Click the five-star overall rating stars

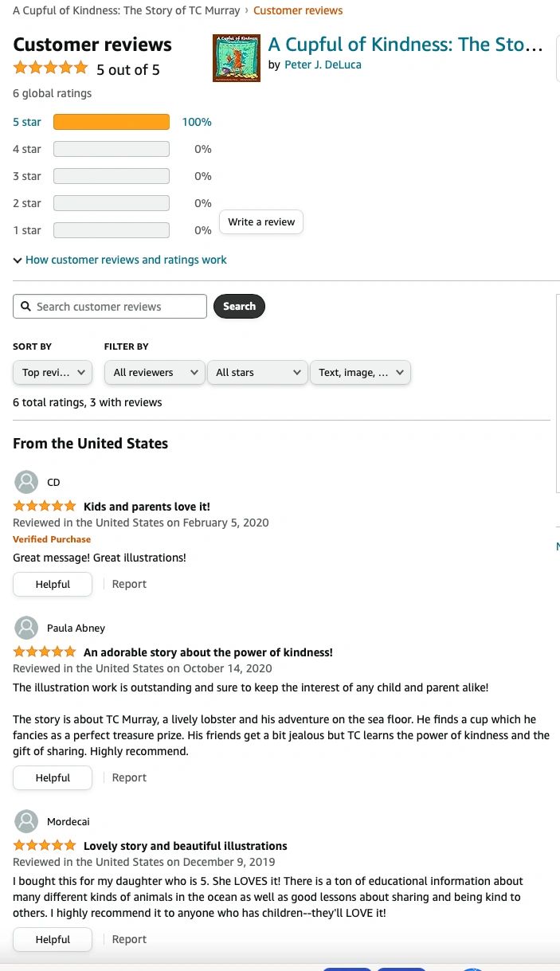[x=50, y=69]
